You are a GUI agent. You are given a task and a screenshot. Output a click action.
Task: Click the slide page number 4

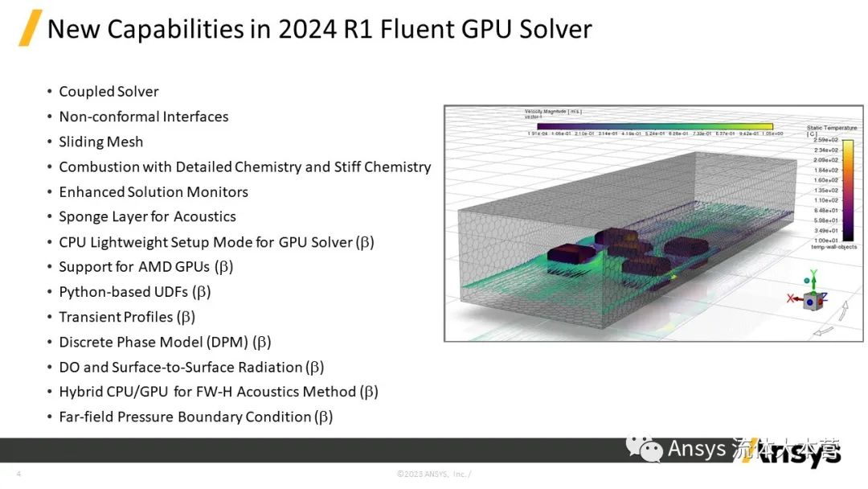point(18,474)
